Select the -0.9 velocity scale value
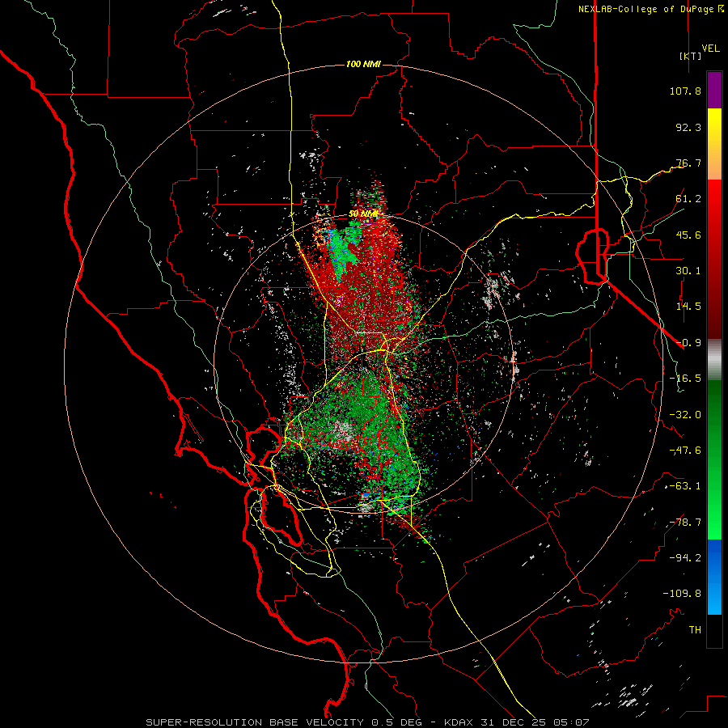Image resolution: width=728 pixels, height=728 pixels. pos(688,343)
